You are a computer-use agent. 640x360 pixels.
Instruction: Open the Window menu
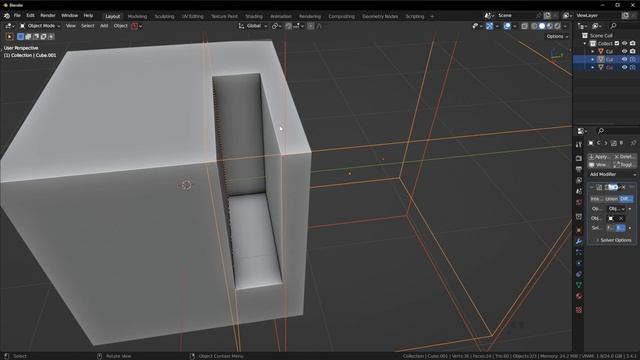pos(69,16)
